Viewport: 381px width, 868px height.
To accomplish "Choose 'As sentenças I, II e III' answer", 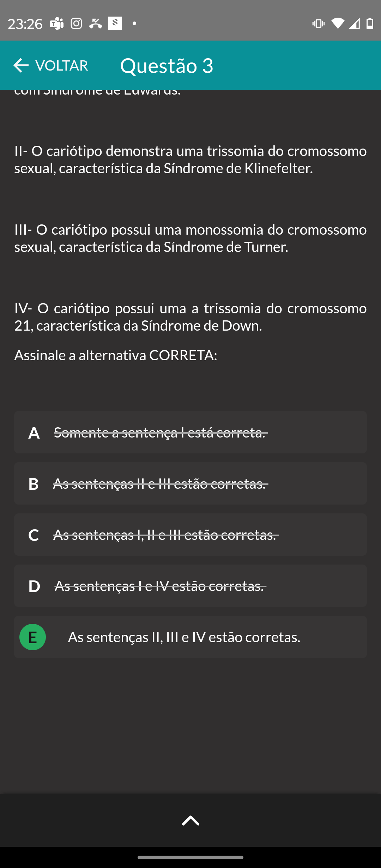I will 165,535.
